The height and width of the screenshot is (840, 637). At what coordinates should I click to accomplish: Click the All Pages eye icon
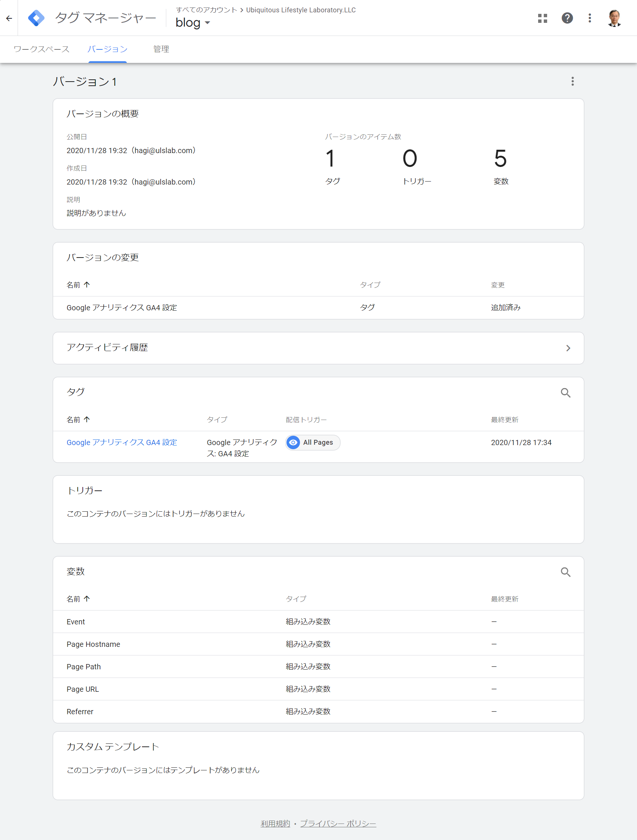(293, 442)
